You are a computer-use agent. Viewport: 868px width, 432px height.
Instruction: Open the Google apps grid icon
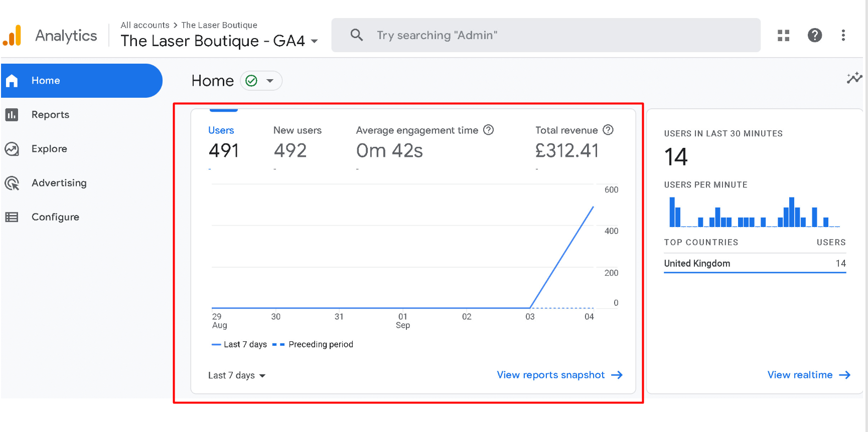coord(783,35)
